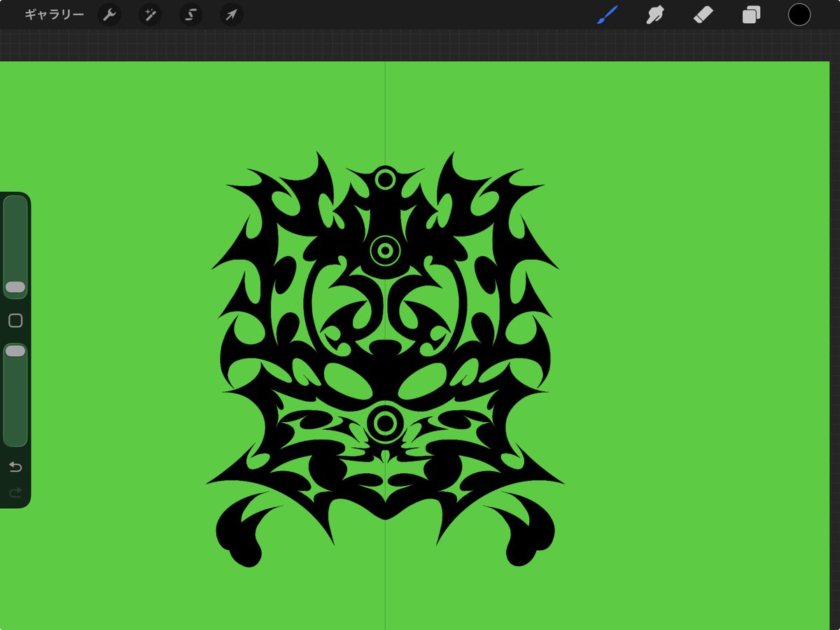840x630 pixels.
Task: Click the brush size slider handle
Action: [15, 288]
